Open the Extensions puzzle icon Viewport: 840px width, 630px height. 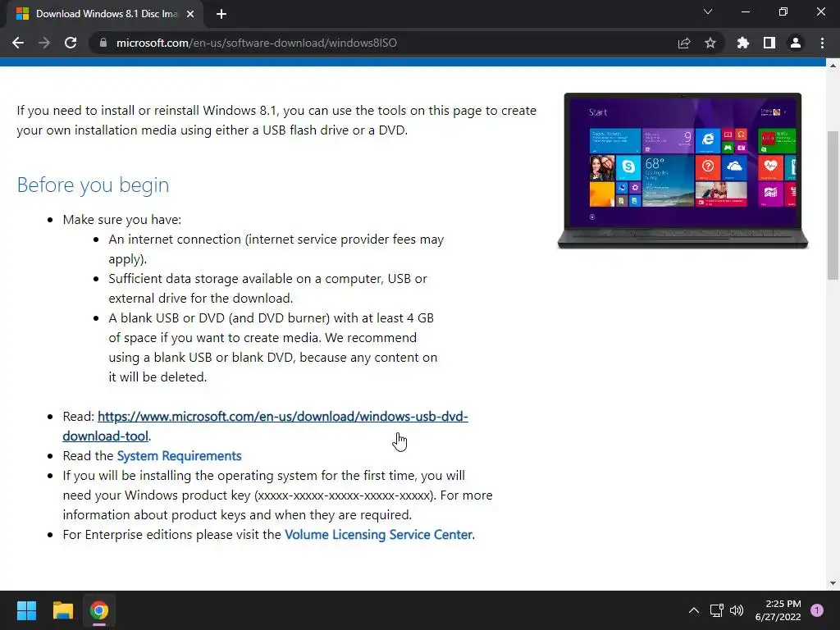[742, 43]
